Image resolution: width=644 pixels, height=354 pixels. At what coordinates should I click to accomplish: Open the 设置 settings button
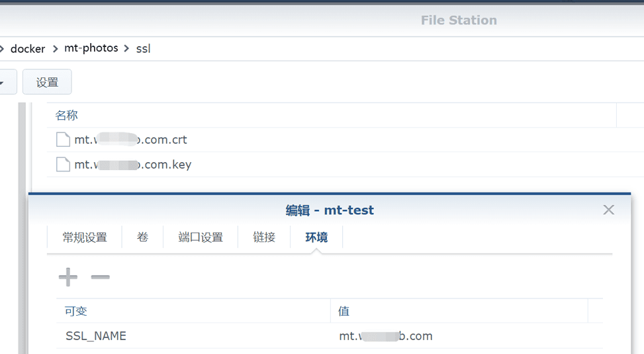[x=47, y=82]
